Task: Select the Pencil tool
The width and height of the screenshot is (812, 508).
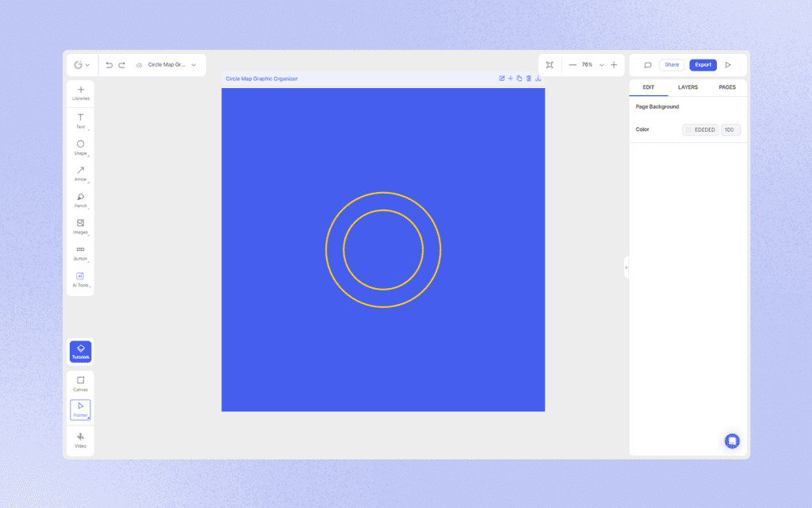Action: point(80,201)
